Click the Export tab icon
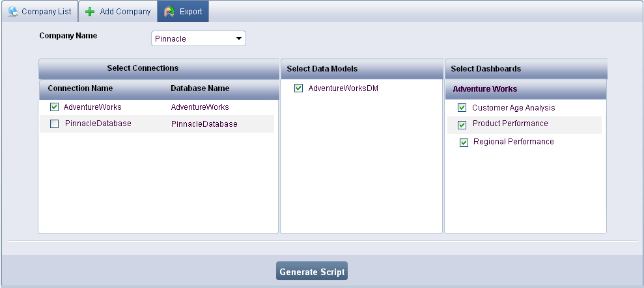644x288 pixels. pos(169,12)
